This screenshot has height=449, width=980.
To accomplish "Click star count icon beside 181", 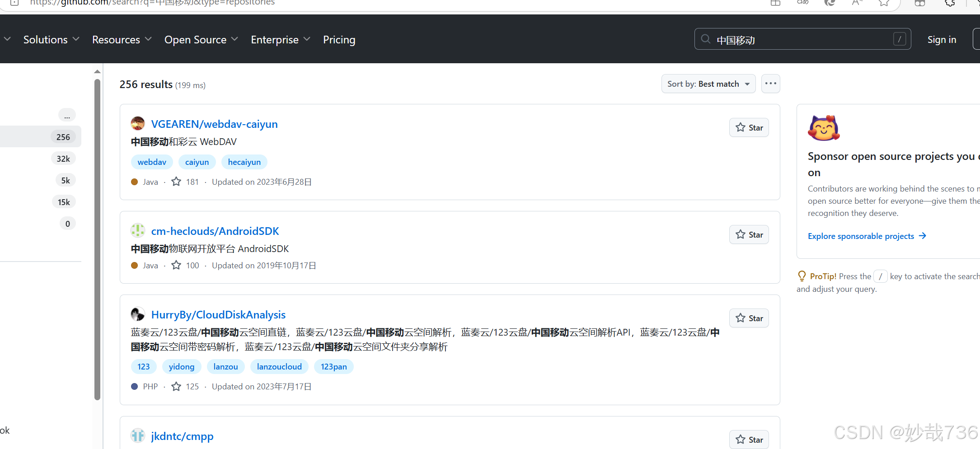I will pyautogui.click(x=176, y=182).
